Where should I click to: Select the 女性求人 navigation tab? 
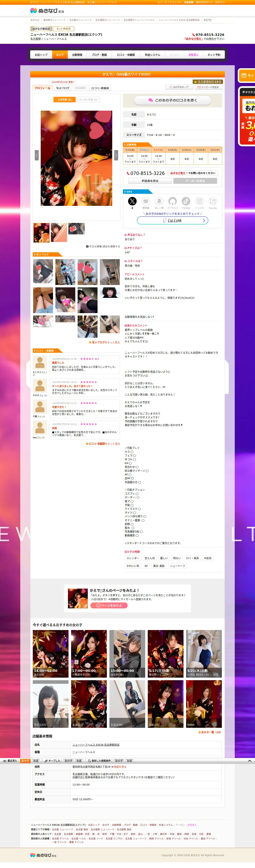pos(193,55)
